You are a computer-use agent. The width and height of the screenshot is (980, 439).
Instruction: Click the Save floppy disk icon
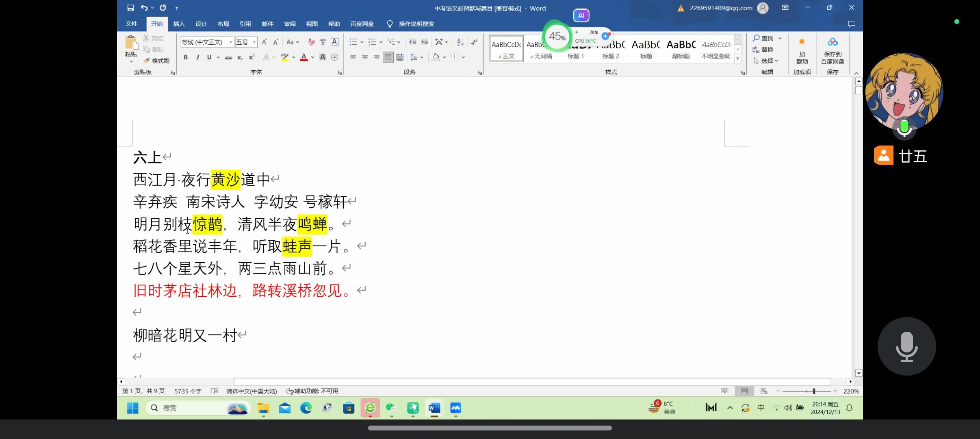click(130, 8)
